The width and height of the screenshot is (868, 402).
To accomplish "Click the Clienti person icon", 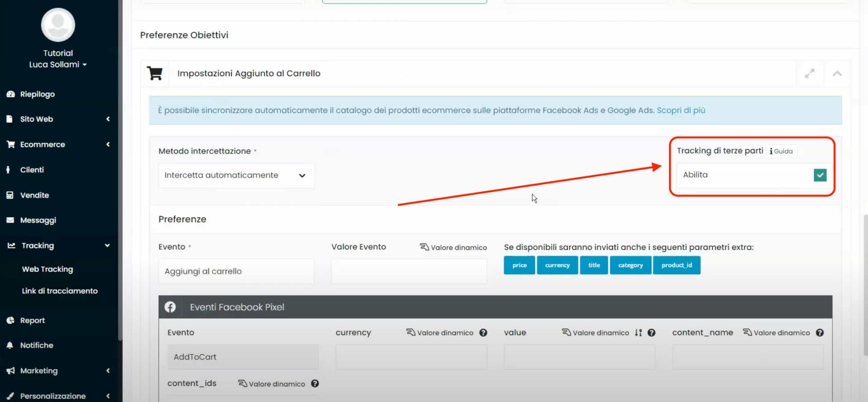I will click(8, 170).
